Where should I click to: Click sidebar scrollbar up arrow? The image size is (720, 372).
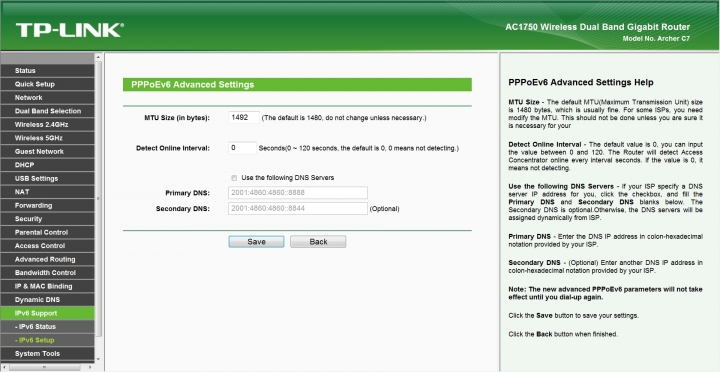(x=99, y=56)
